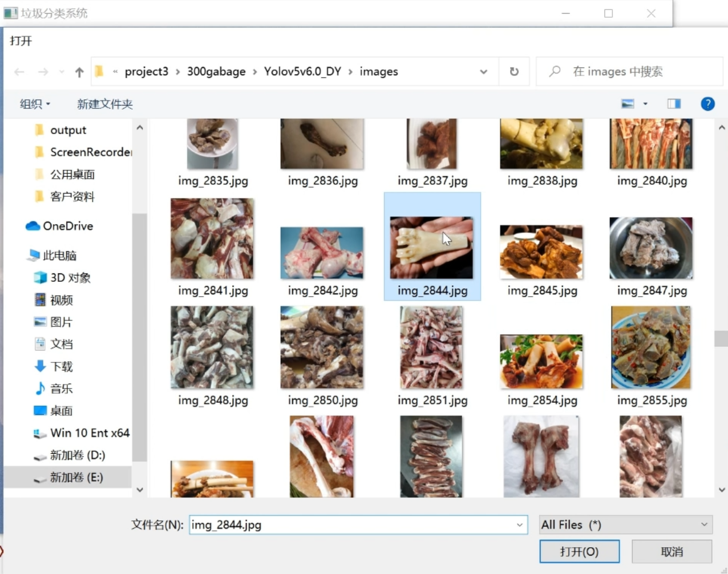728x574 pixels.
Task: Click the 打开(O) button
Action: 579,551
